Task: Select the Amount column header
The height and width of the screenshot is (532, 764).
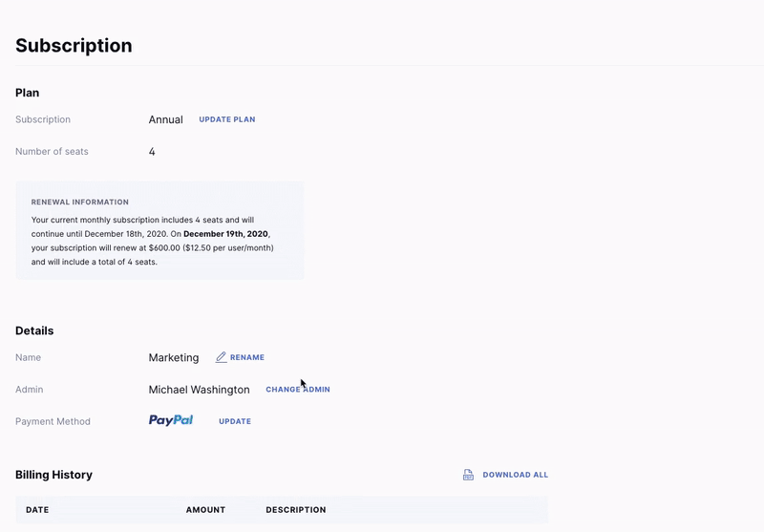Action: click(205, 510)
